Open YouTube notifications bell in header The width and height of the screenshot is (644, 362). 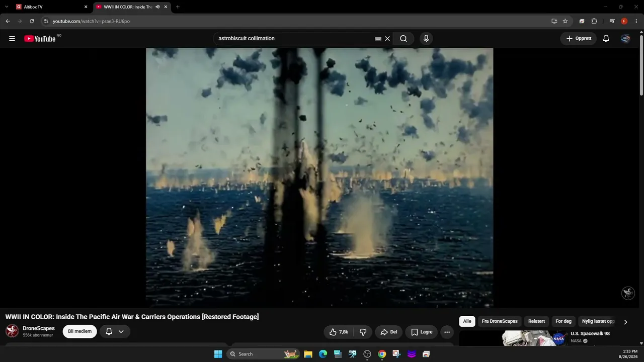click(x=606, y=39)
